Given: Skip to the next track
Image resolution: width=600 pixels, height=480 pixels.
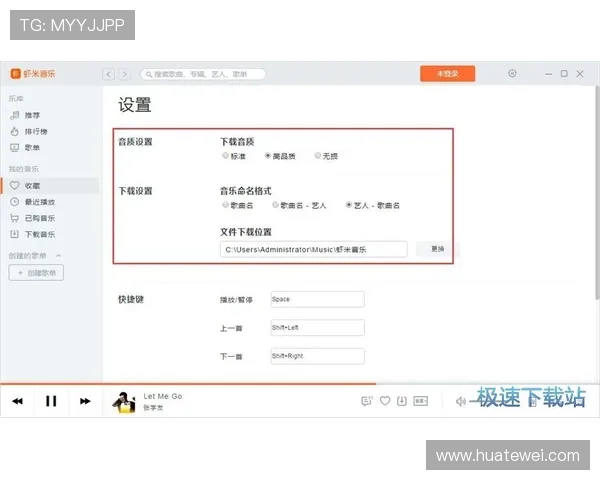Looking at the screenshot, I should 85,401.
